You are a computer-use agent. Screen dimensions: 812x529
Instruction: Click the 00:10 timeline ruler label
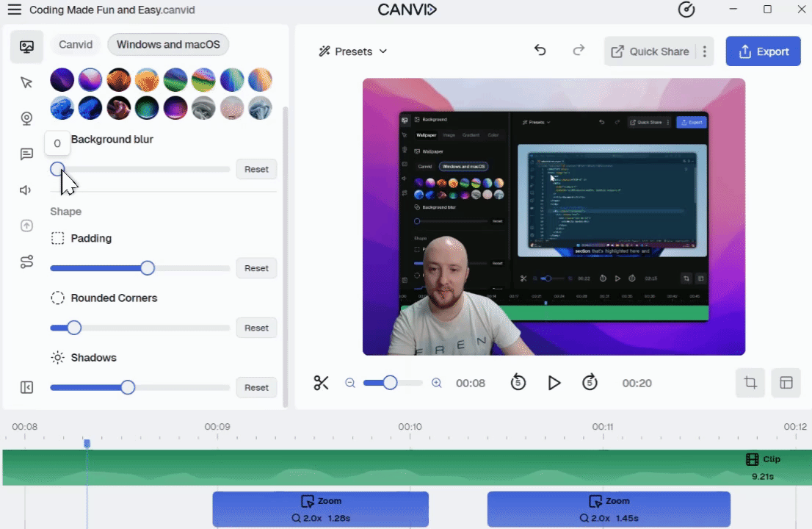[410, 427]
